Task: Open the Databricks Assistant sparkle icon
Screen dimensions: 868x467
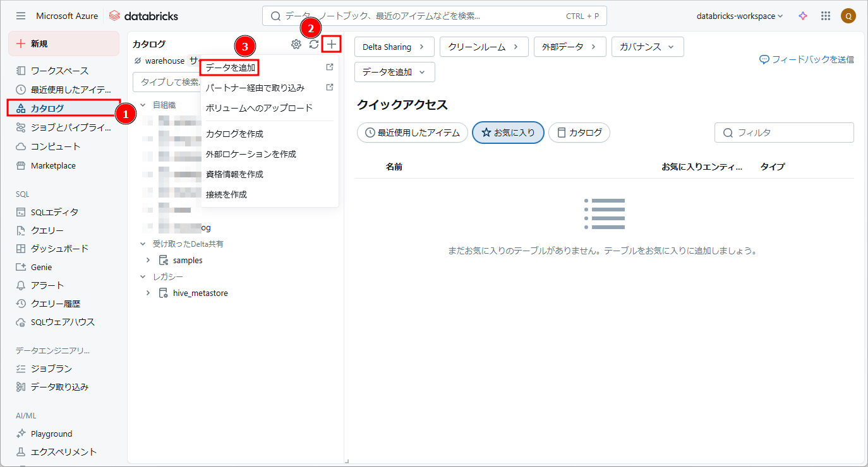Action: coord(803,16)
